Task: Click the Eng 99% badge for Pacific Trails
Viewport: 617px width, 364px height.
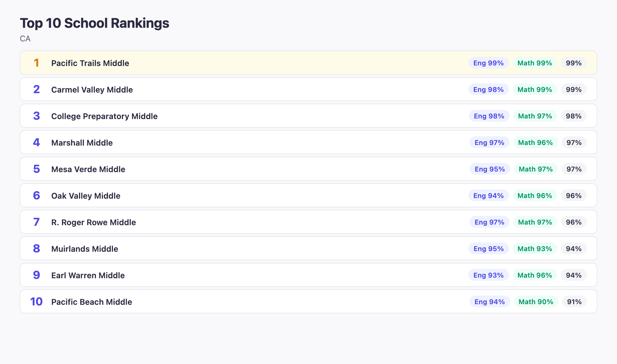Action: 488,63
